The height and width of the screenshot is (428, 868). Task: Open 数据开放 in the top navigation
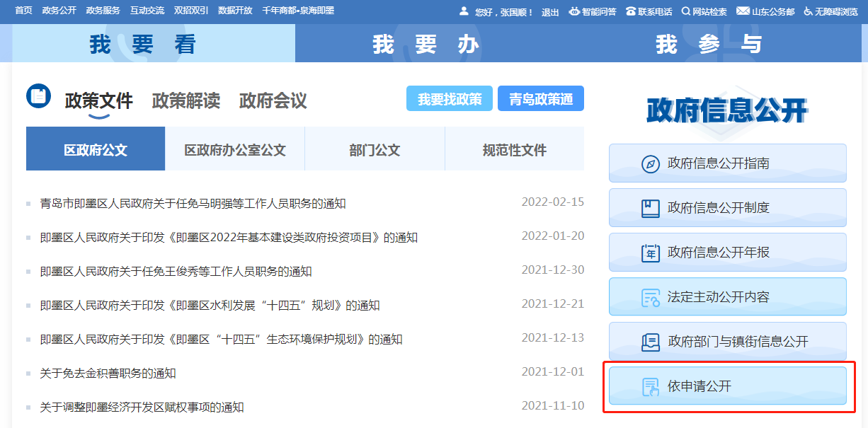coord(235,11)
